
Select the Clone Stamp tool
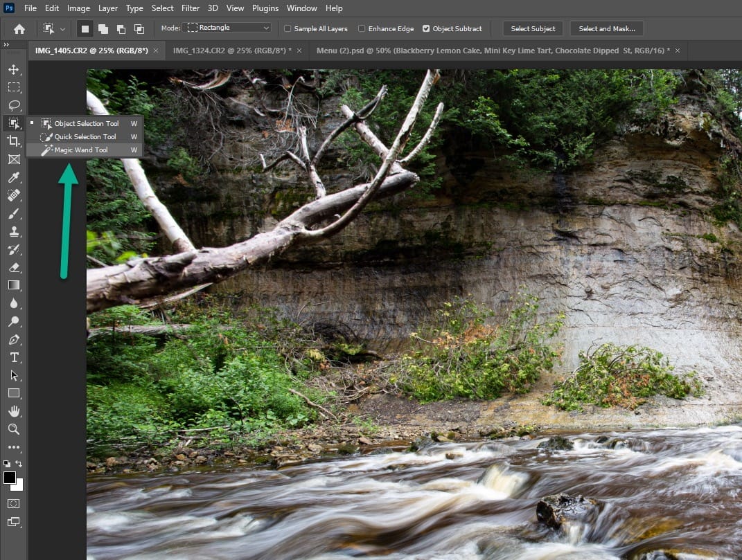coord(14,231)
